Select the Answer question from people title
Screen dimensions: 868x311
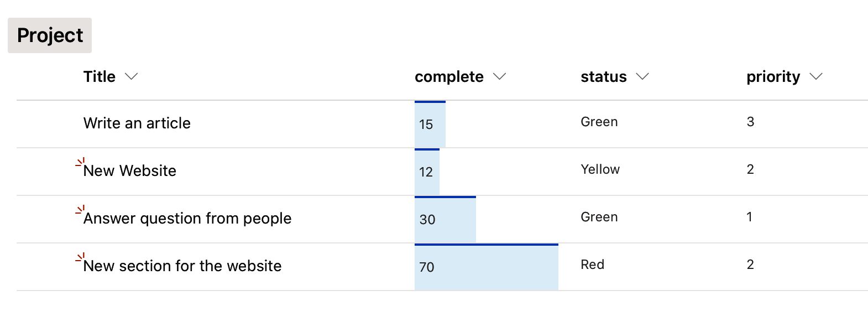click(187, 218)
